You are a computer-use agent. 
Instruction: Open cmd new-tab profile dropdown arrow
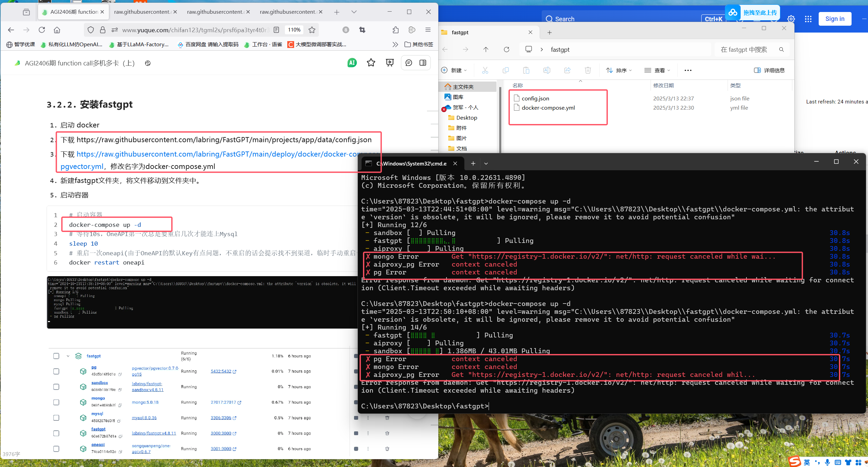pyautogui.click(x=486, y=164)
